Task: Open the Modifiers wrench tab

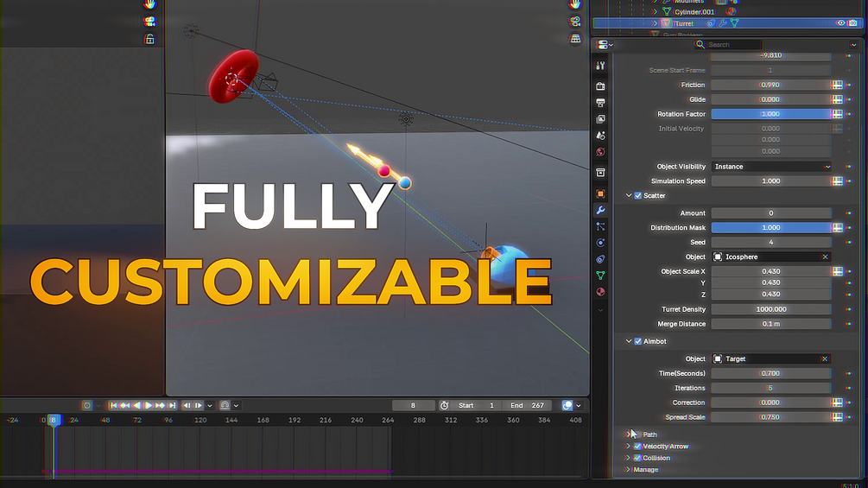Action: 600,210
